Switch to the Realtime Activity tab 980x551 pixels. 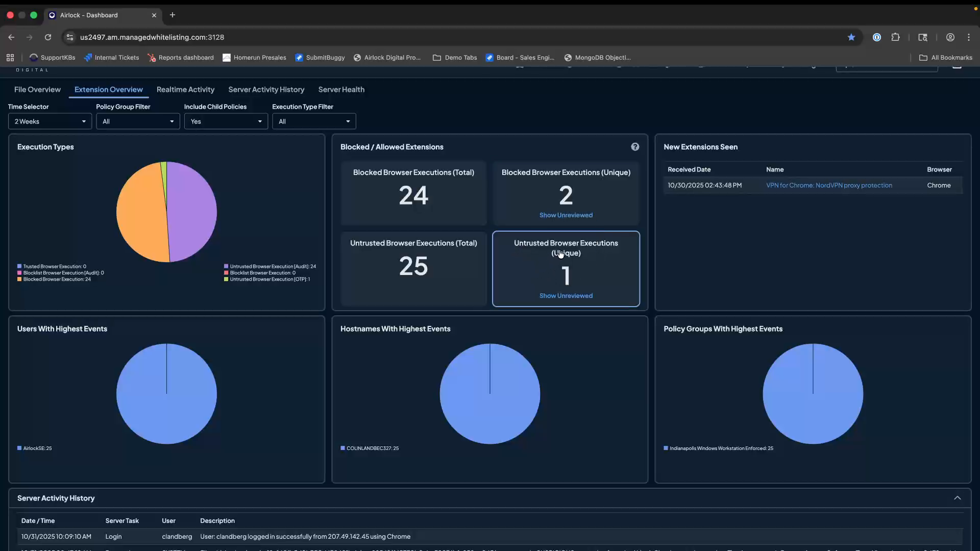185,89
